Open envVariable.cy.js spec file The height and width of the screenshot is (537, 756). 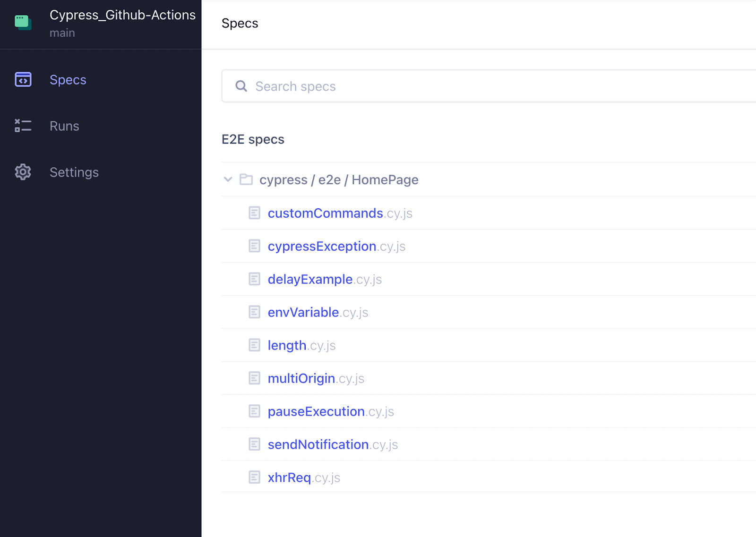[318, 313]
